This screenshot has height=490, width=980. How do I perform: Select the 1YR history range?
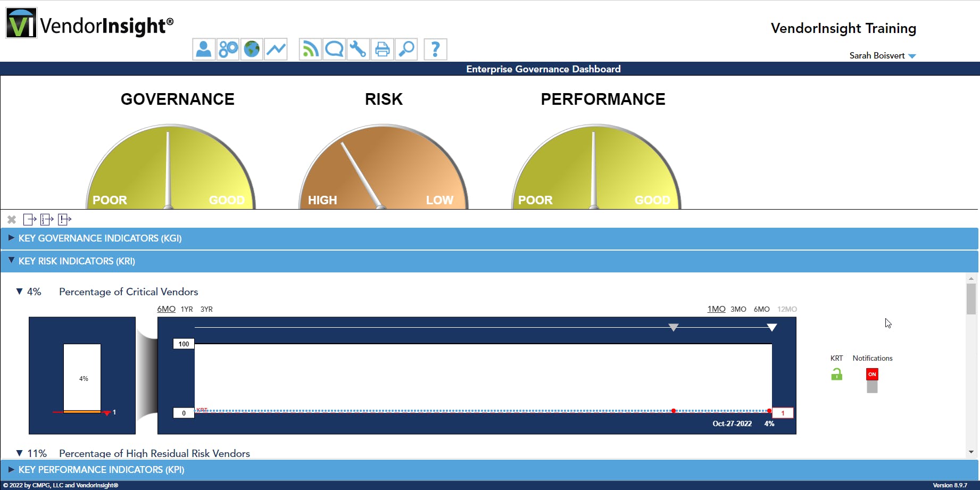pos(187,309)
